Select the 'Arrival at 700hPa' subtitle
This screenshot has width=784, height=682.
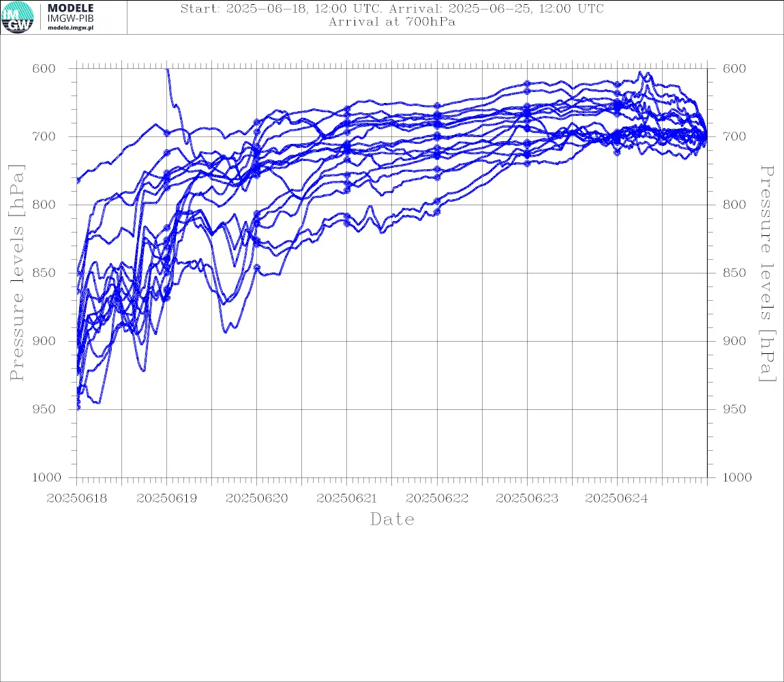point(392,22)
